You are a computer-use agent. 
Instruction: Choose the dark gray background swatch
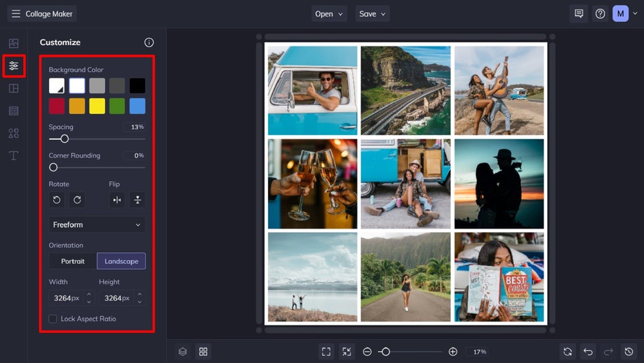pos(117,86)
